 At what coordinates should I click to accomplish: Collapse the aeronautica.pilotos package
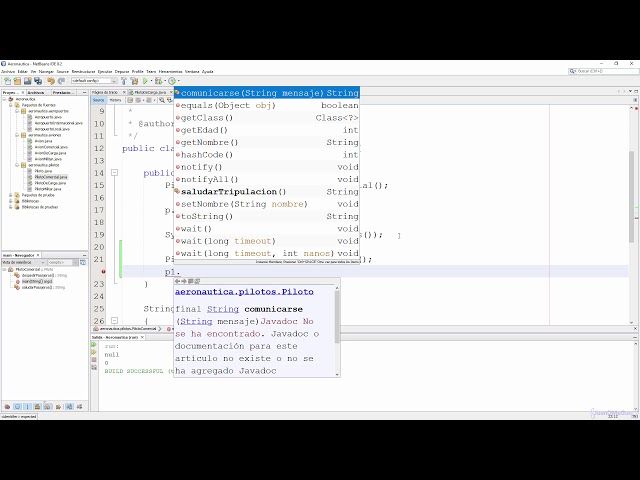(17, 165)
